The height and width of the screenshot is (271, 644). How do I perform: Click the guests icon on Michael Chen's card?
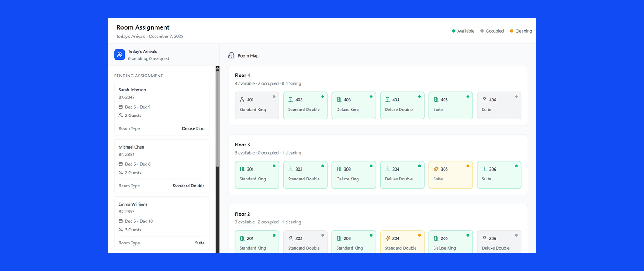tap(122, 173)
